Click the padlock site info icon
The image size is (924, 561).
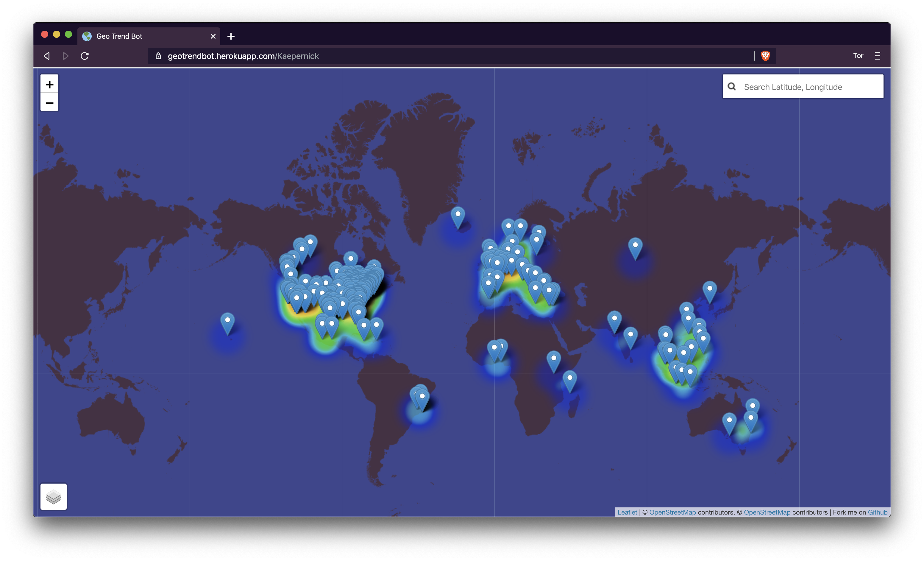[158, 56]
